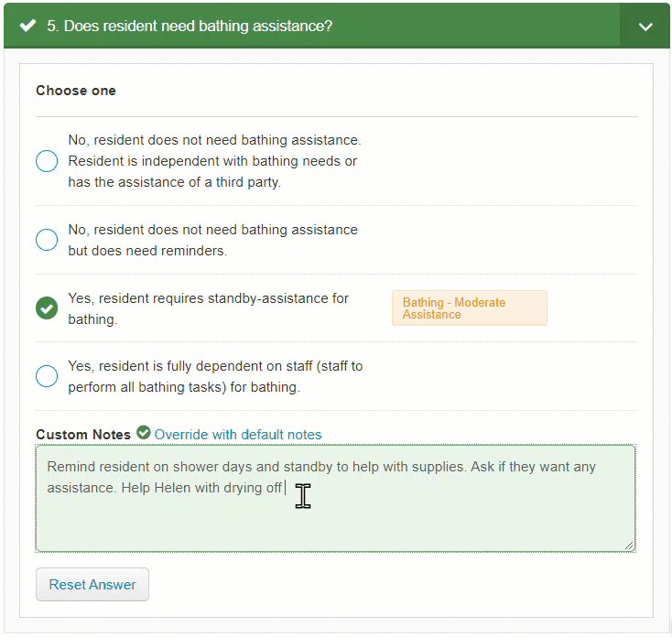Screen dimensions: 672x637
Task: Click the white checkmark icon in green header
Action: pyautogui.click(x=27, y=26)
